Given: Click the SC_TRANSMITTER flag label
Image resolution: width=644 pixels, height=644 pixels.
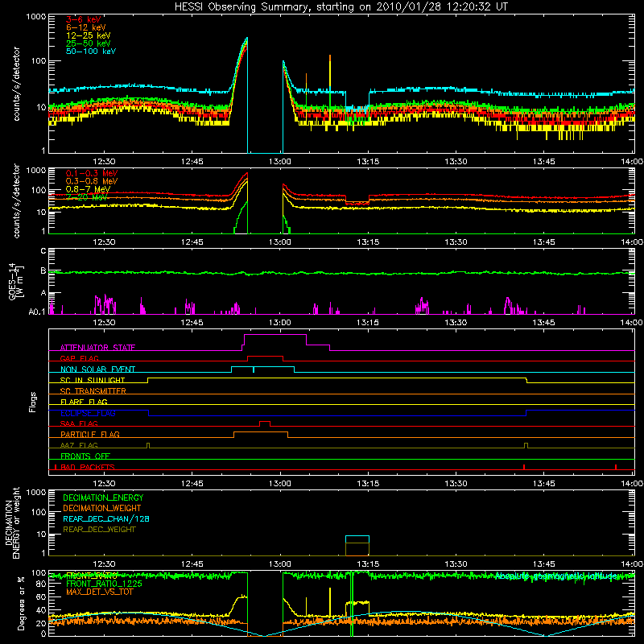Looking at the screenshot, I should (93, 391).
